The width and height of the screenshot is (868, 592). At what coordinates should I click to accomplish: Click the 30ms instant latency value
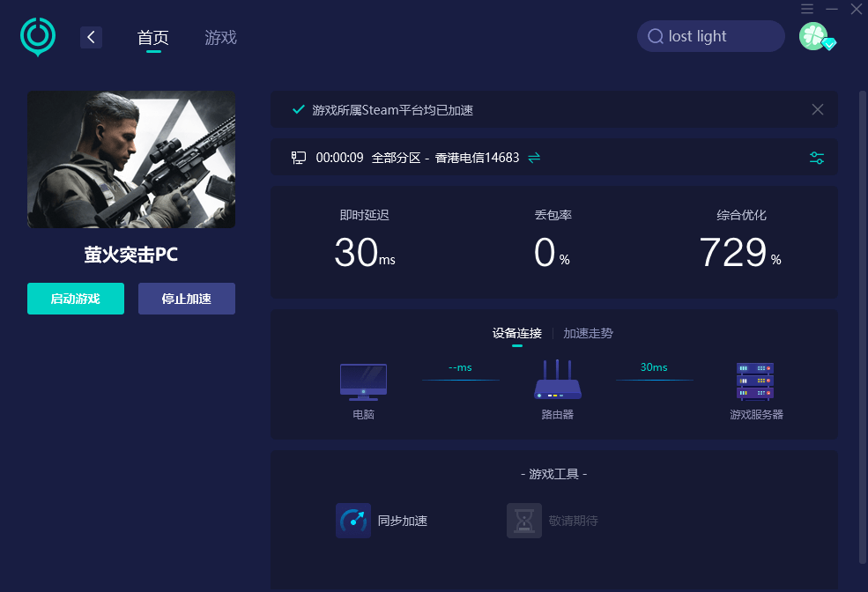tap(365, 253)
